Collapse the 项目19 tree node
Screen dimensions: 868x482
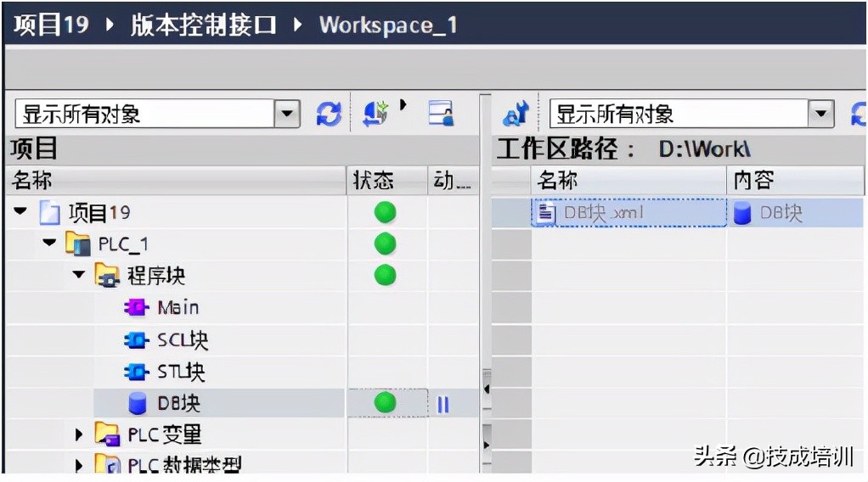[20, 210]
